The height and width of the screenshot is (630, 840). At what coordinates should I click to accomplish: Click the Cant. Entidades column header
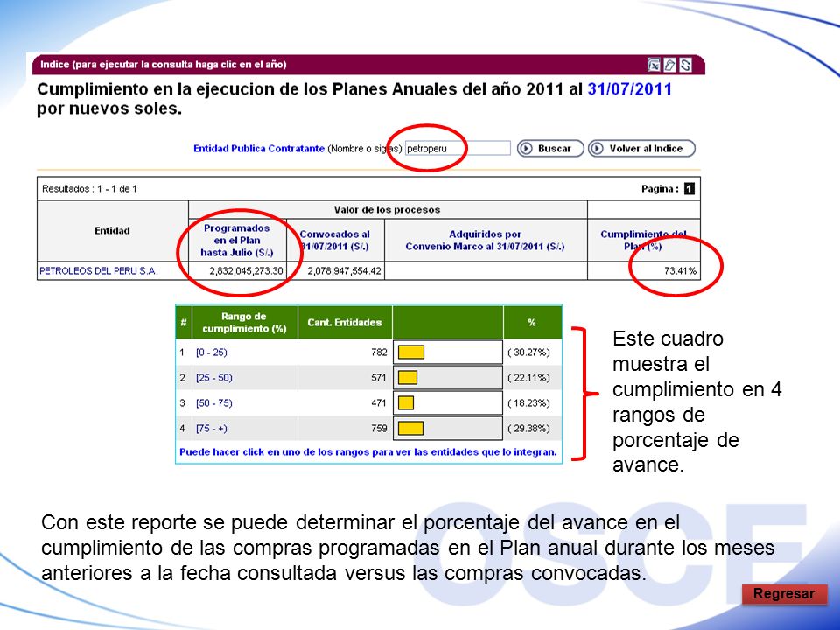[345, 323]
